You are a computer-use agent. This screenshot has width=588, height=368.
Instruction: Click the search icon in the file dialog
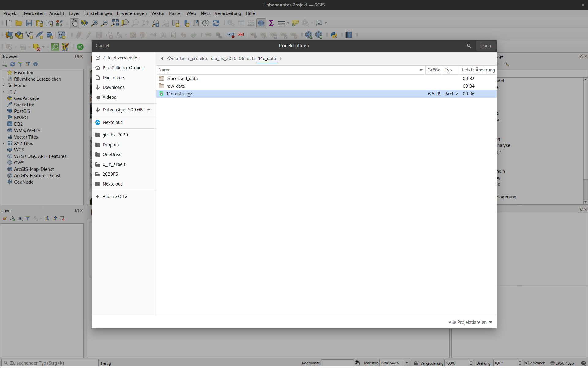(469, 46)
